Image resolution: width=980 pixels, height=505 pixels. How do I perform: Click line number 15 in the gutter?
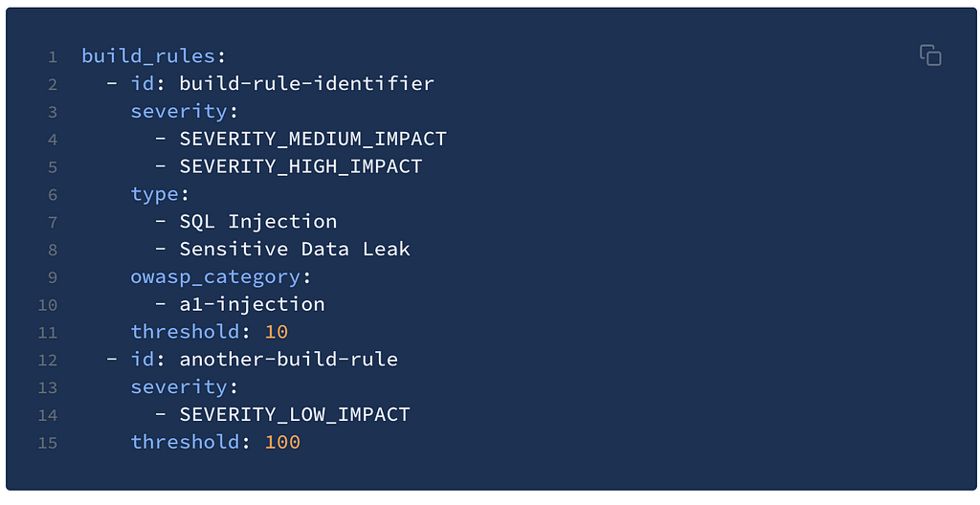(48, 443)
